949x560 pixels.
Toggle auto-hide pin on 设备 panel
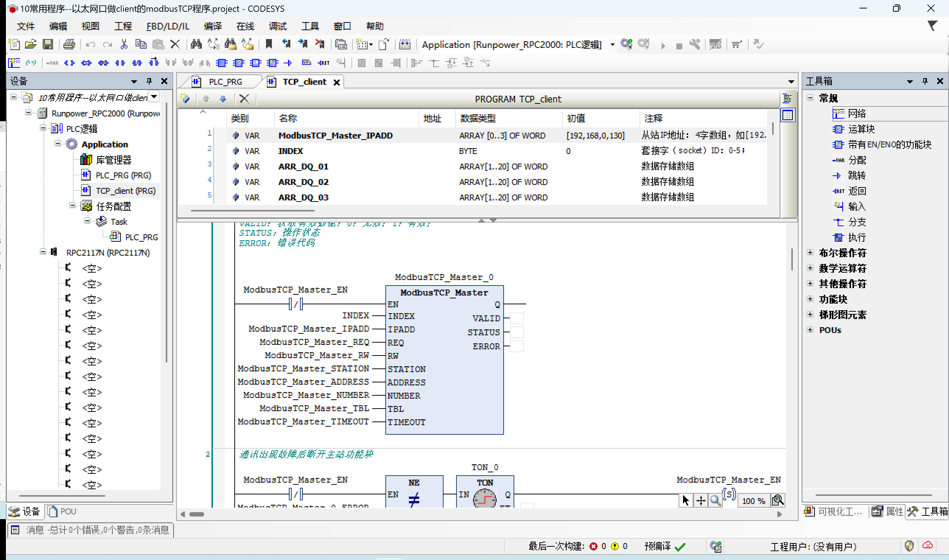tap(149, 81)
